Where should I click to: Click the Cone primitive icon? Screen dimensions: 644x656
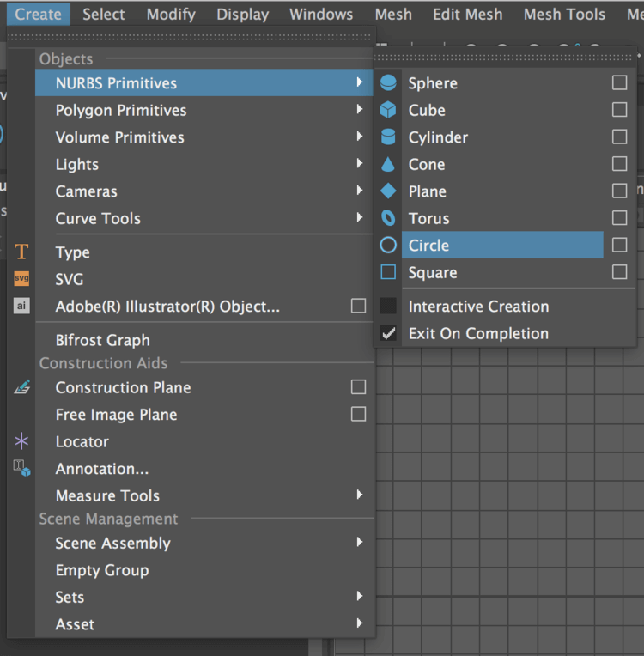coord(388,164)
